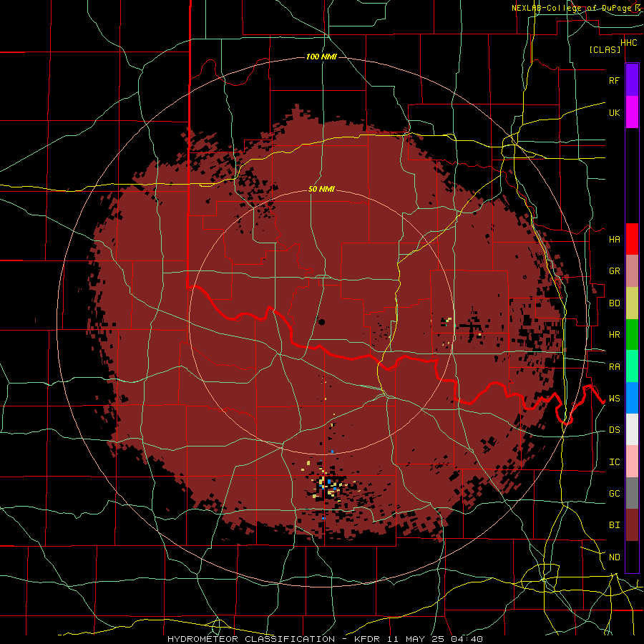Click the WS blue legend swatch

tap(632, 398)
